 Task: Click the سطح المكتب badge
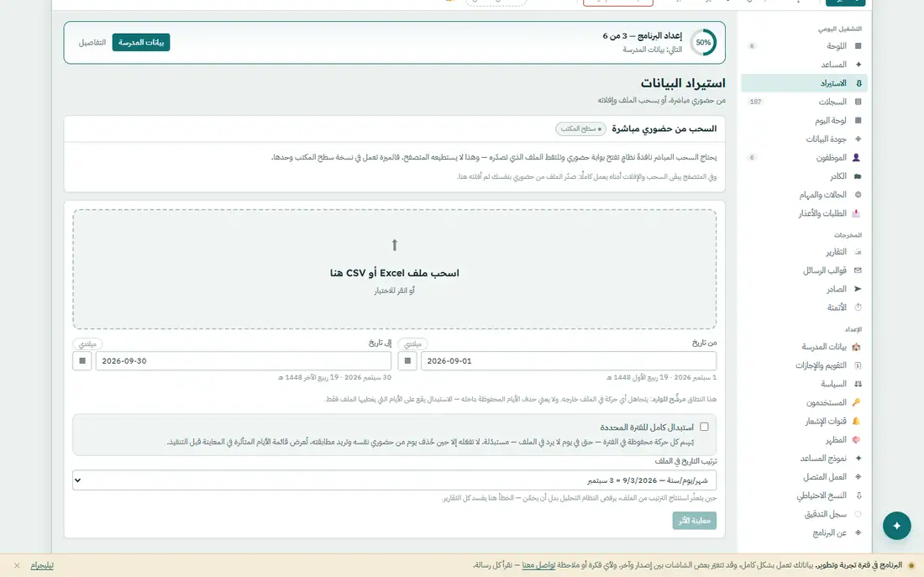[580, 129]
